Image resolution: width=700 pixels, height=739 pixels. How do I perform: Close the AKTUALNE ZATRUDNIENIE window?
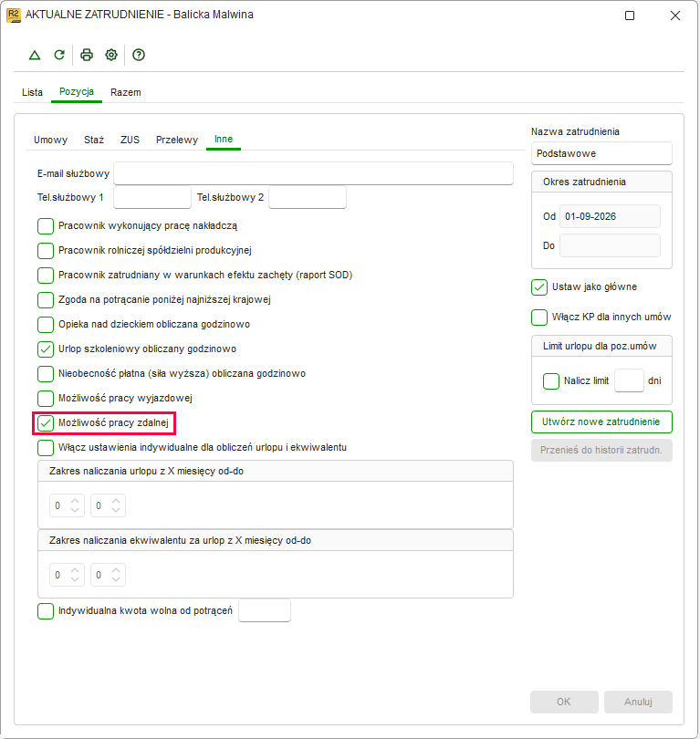tap(675, 16)
